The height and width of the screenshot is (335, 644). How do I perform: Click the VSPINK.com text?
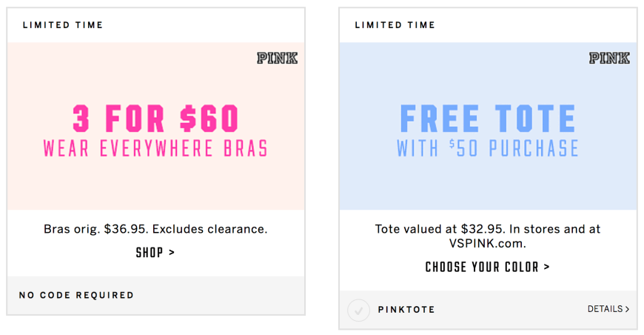point(488,243)
